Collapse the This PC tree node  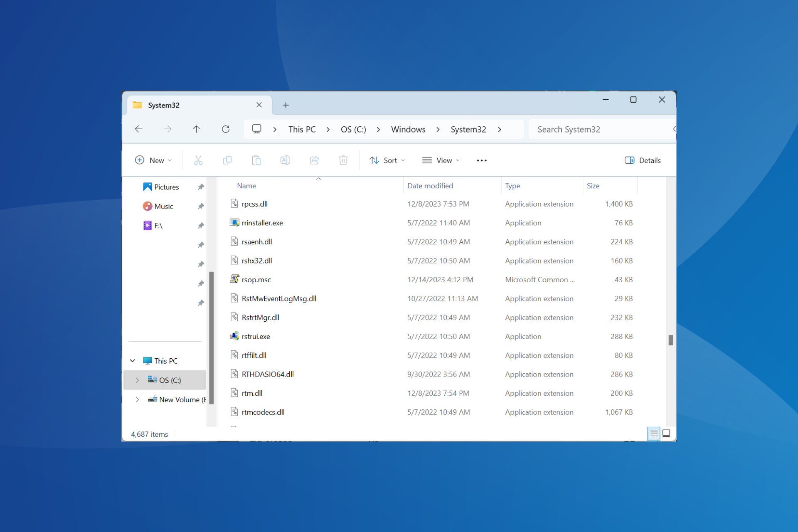point(133,361)
